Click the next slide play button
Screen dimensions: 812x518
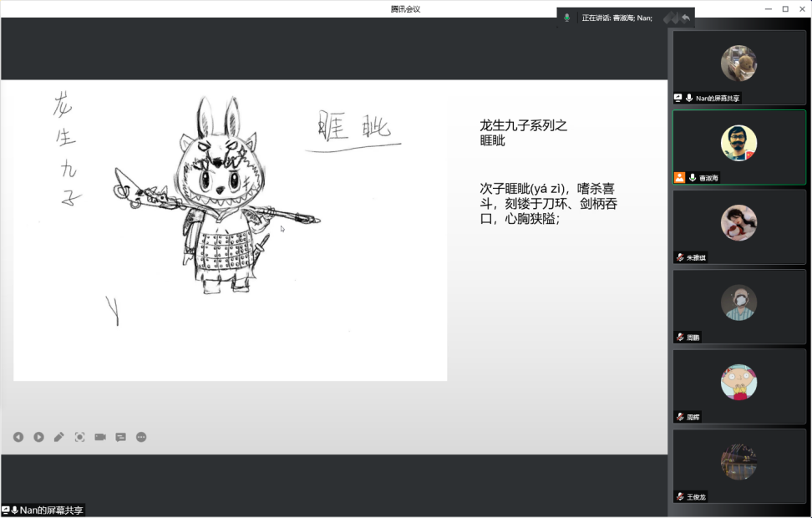pyautogui.click(x=38, y=437)
